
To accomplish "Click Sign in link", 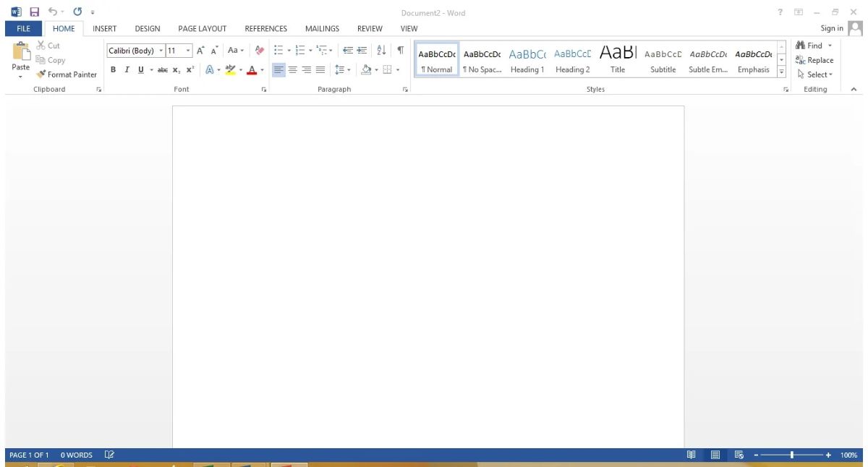I will pyautogui.click(x=832, y=29).
